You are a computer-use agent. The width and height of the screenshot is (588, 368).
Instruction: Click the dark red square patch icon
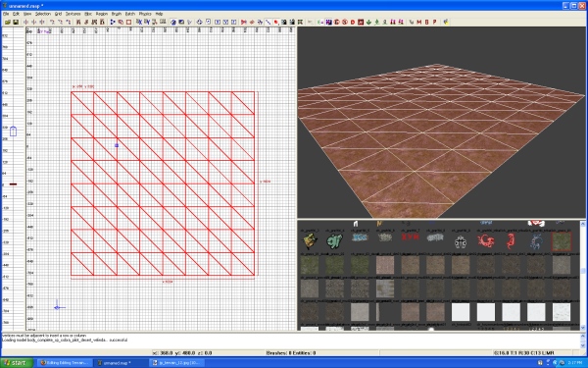(x=361, y=23)
